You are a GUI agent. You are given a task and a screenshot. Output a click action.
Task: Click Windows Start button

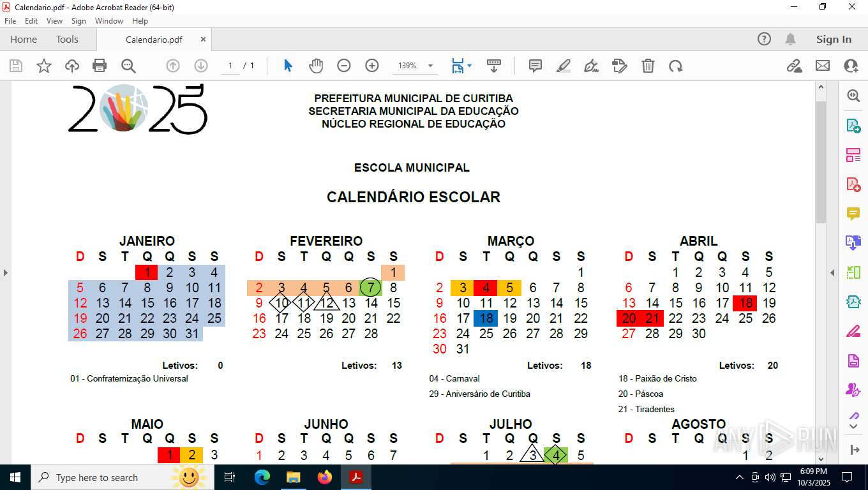(15, 477)
